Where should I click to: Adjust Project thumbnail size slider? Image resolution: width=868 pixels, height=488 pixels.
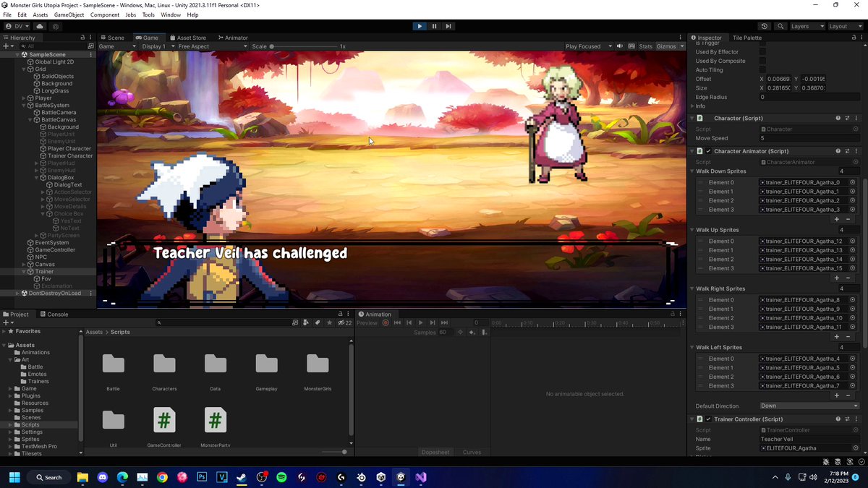tap(332, 452)
